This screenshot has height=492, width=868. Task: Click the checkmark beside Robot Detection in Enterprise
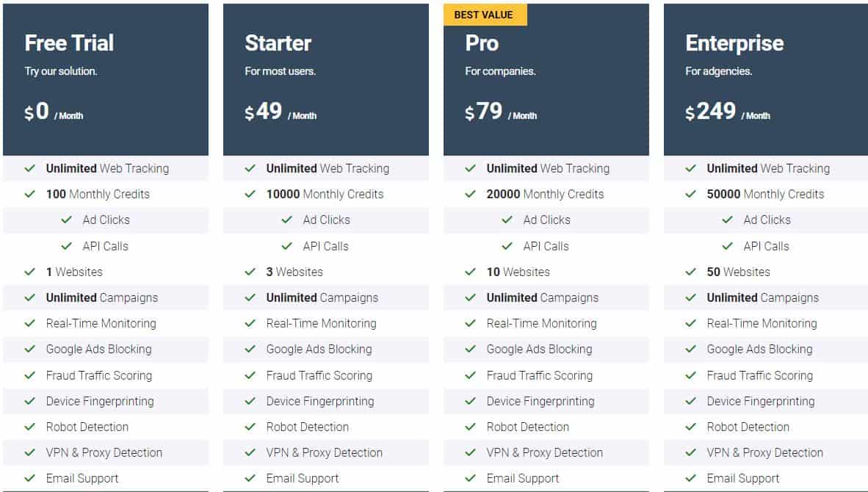tap(691, 427)
